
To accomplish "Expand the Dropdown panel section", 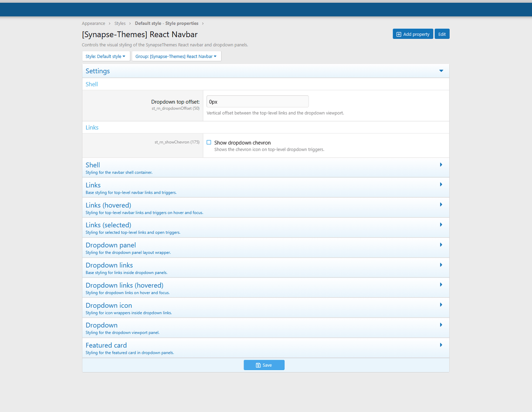I will click(441, 245).
